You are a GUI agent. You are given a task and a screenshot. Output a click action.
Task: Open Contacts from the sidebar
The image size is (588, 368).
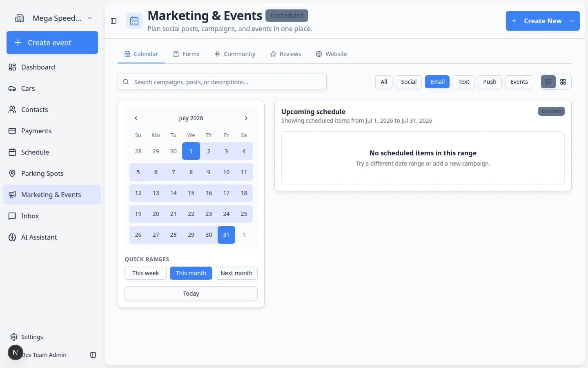52,110
